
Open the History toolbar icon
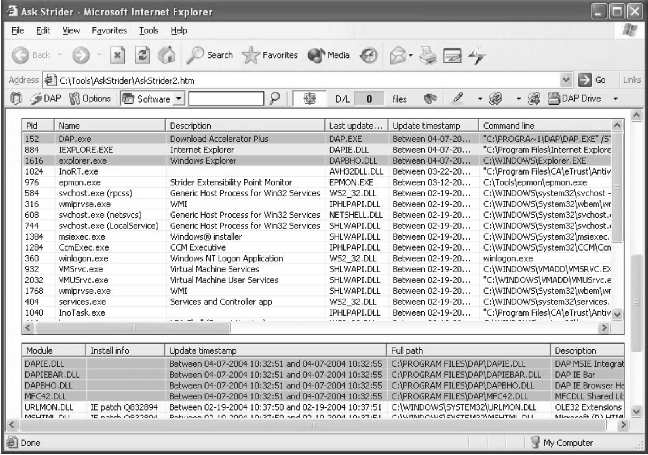click(x=368, y=55)
